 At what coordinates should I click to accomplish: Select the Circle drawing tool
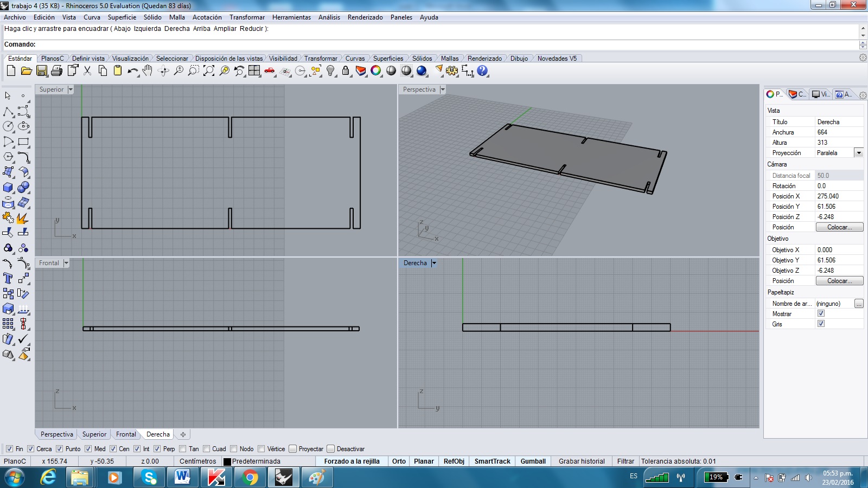[x=8, y=126]
